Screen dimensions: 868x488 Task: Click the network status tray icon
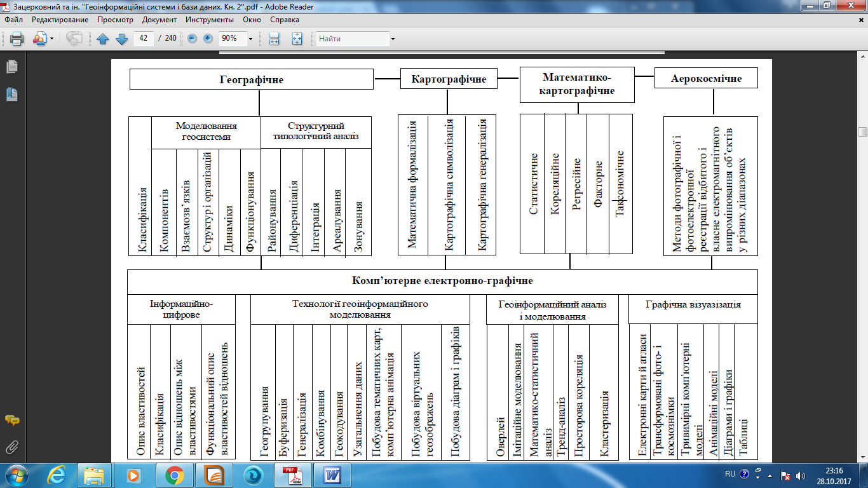point(785,475)
